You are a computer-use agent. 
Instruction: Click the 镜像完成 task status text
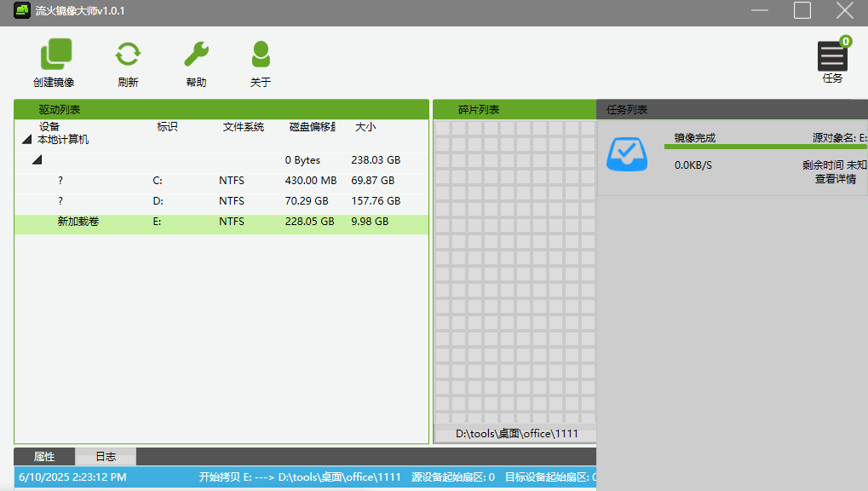point(695,138)
